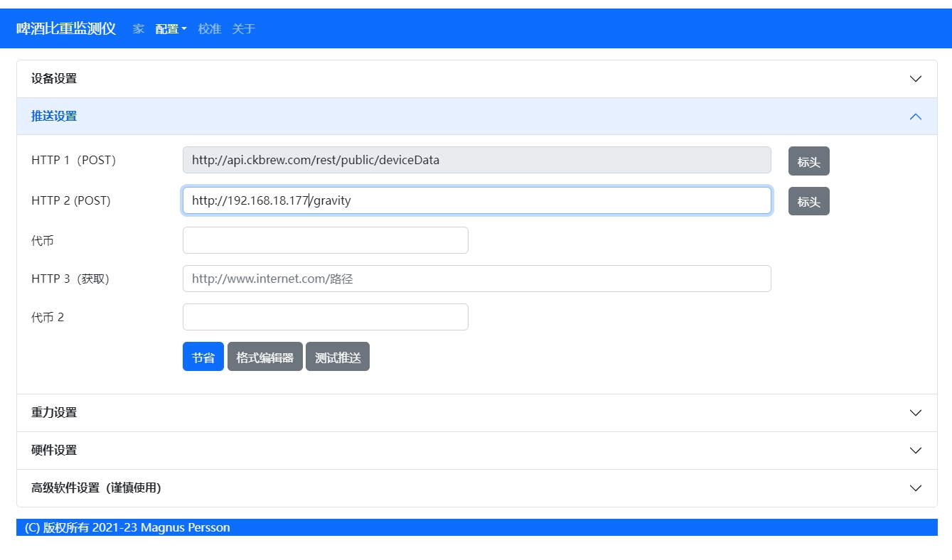The image size is (952, 560).
Task: Click 标头 button for HTTP 2
Action: coord(808,201)
